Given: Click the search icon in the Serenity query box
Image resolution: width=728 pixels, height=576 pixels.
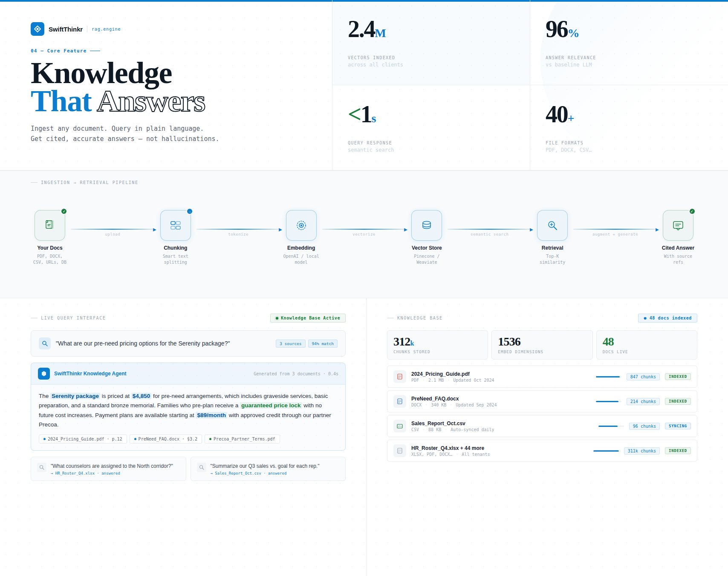Looking at the screenshot, I should (45, 343).
